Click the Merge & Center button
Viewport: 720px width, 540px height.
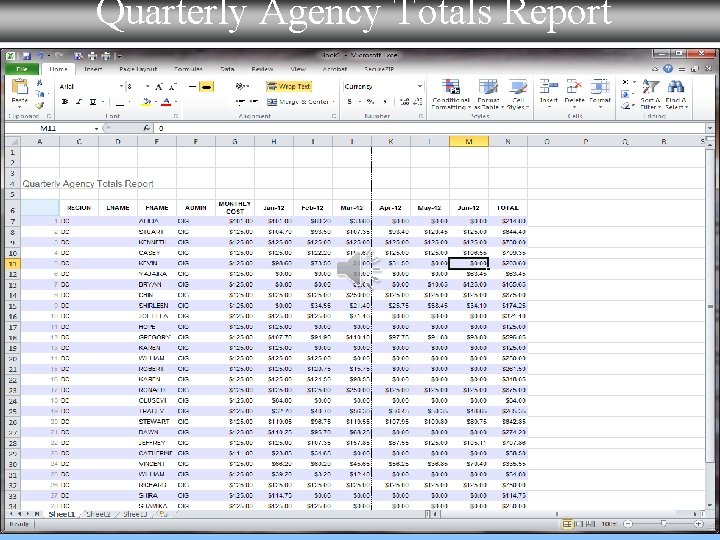pos(298,102)
